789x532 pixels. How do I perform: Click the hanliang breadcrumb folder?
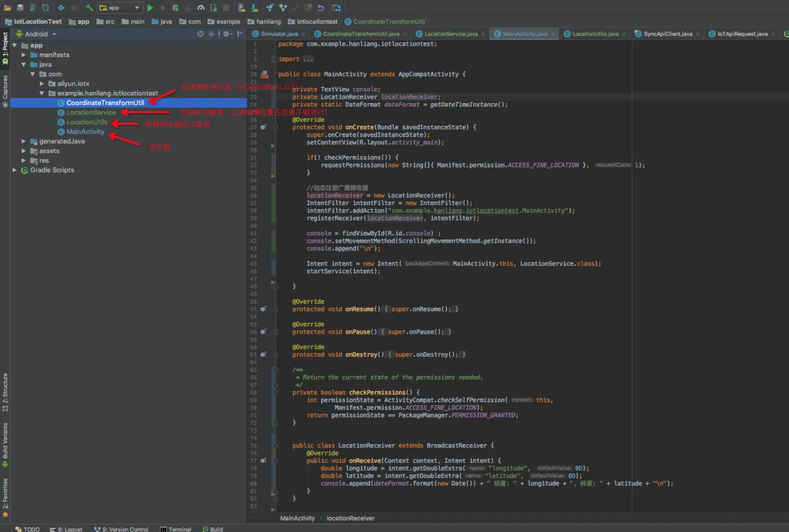tap(264, 21)
